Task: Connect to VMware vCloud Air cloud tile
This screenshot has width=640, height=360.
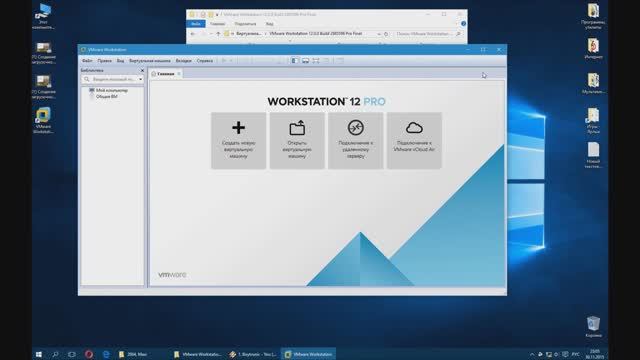Action: coord(414,140)
